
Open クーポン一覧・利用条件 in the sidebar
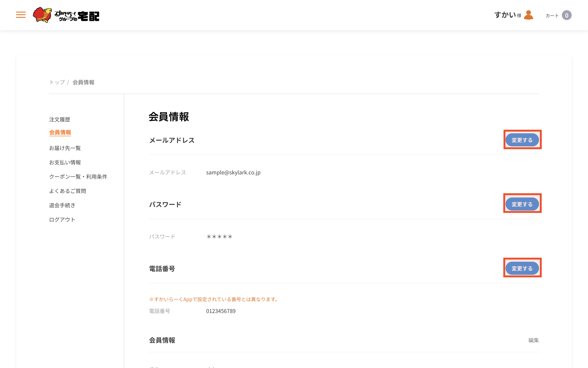tap(78, 177)
